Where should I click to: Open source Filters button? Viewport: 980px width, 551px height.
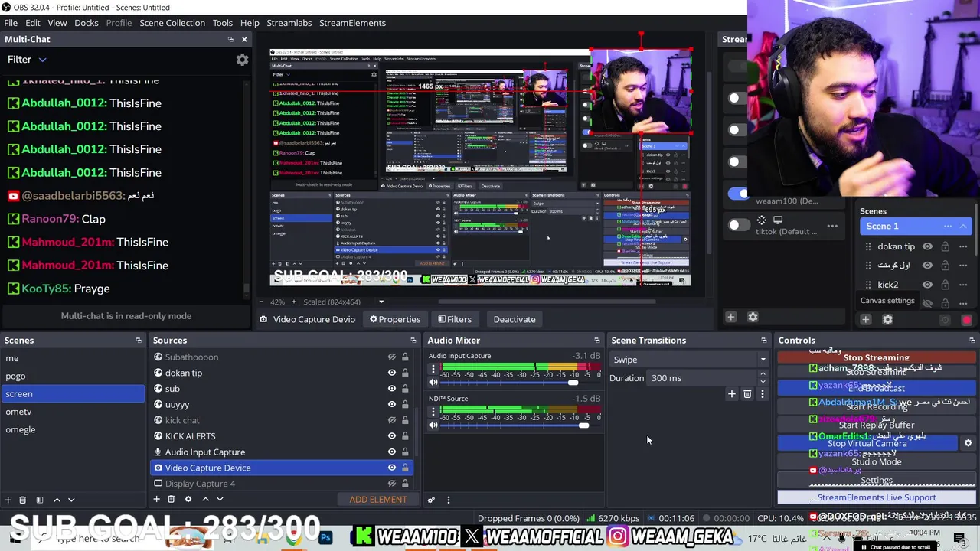[x=454, y=319]
